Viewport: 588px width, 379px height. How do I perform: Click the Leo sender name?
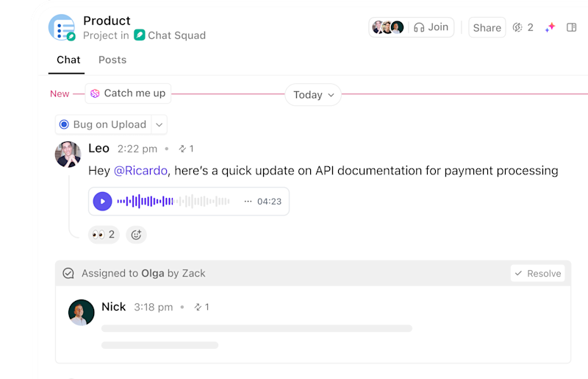point(98,149)
